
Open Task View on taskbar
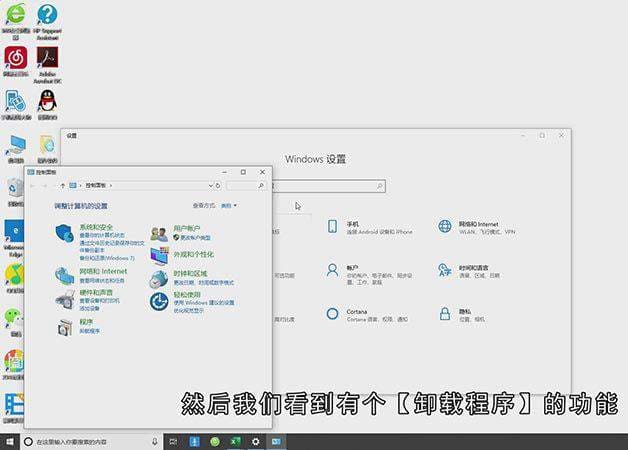(x=173, y=442)
